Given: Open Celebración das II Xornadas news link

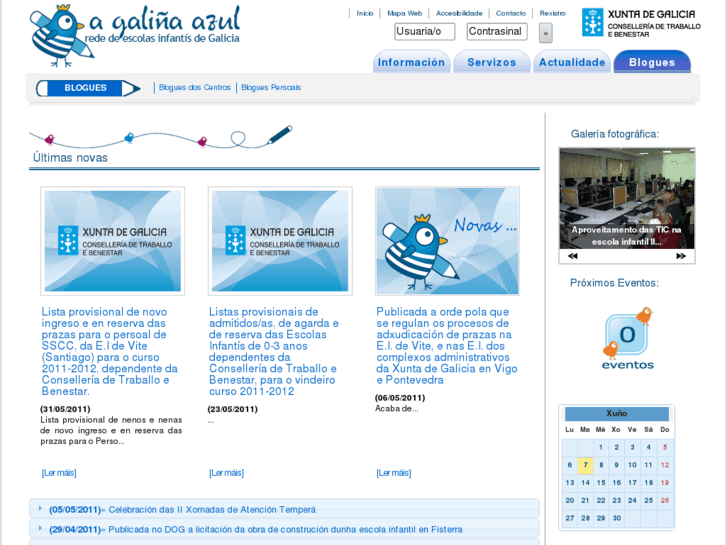Looking at the screenshot, I should pyautogui.click(x=212, y=509).
